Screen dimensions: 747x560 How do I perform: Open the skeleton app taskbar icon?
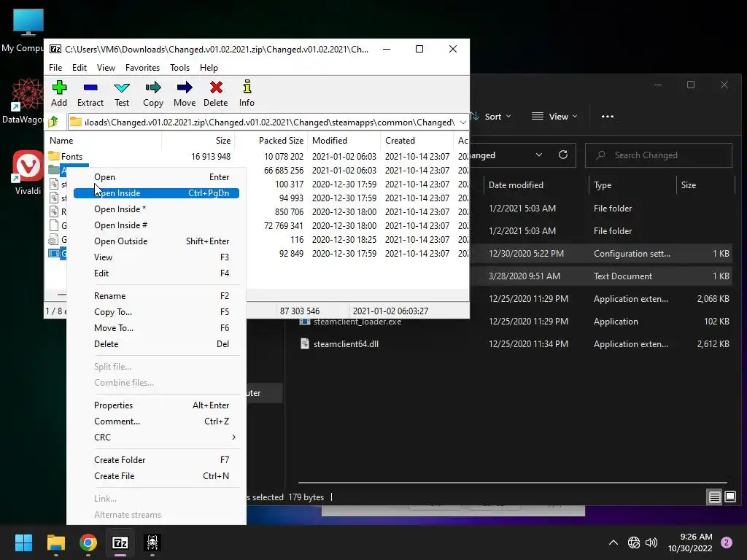(152, 542)
